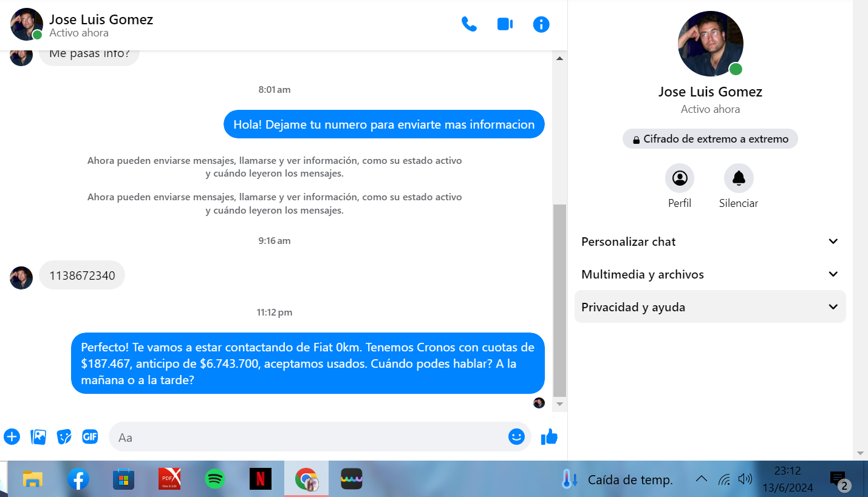Viewport: 868px width, 497px height.
Task: Launch Microsoft Store from the taskbar
Action: [124, 479]
